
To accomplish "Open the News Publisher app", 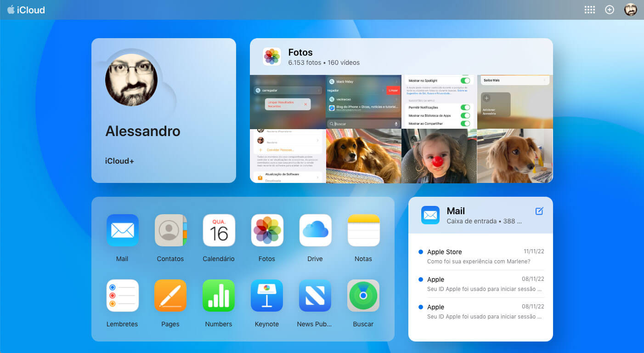I will tap(315, 296).
